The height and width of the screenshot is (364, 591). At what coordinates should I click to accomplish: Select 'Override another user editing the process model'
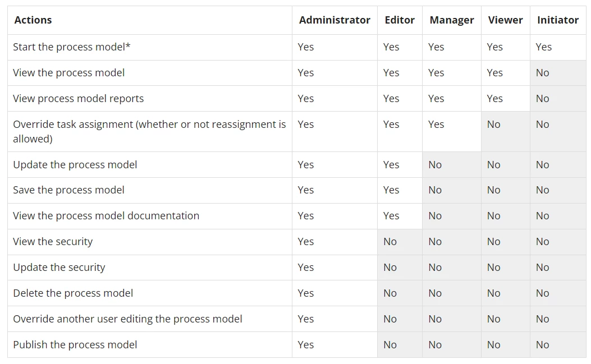127,319
